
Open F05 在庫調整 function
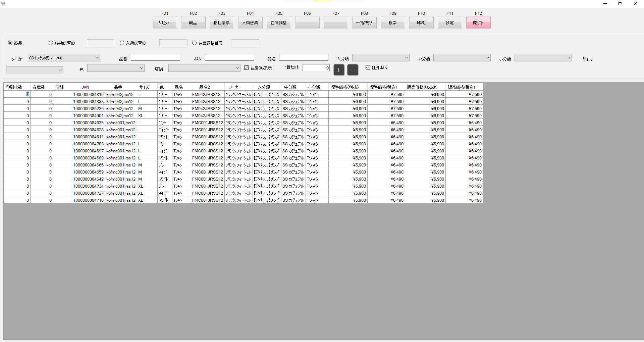279,22
